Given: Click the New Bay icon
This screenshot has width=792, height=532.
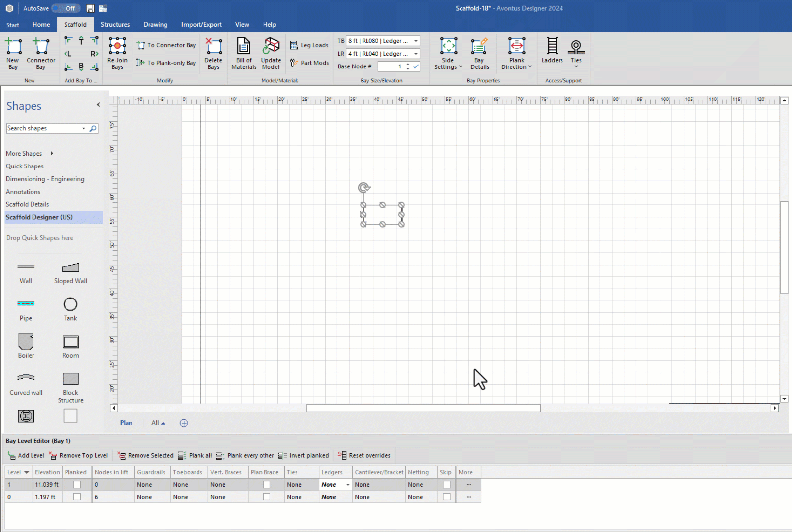Looking at the screenshot, I should pos(13,47).
